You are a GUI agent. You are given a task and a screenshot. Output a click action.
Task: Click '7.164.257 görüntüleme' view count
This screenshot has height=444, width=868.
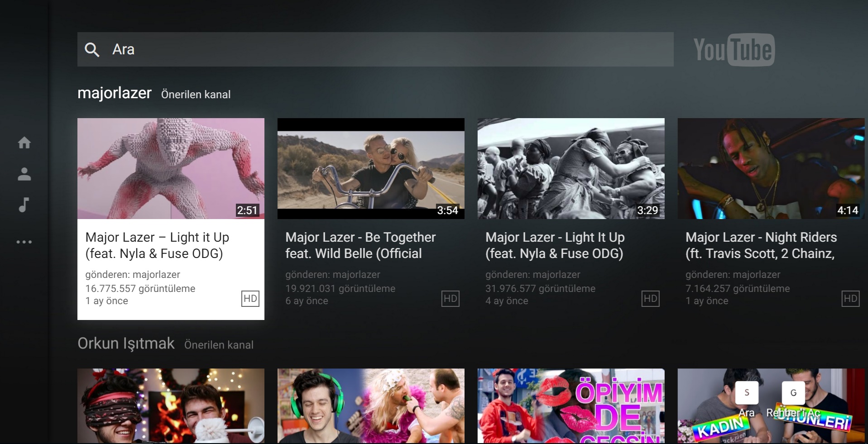click(738, 289)
